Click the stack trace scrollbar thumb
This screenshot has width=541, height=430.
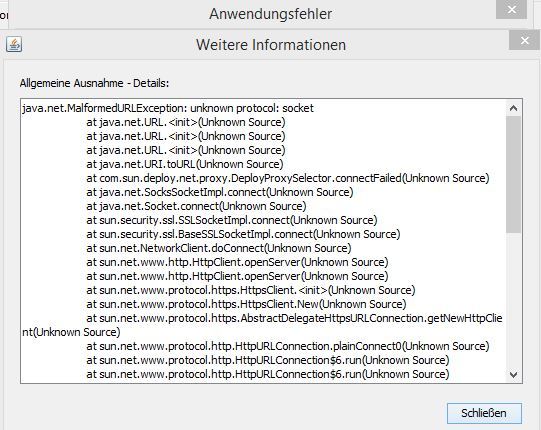513,174
